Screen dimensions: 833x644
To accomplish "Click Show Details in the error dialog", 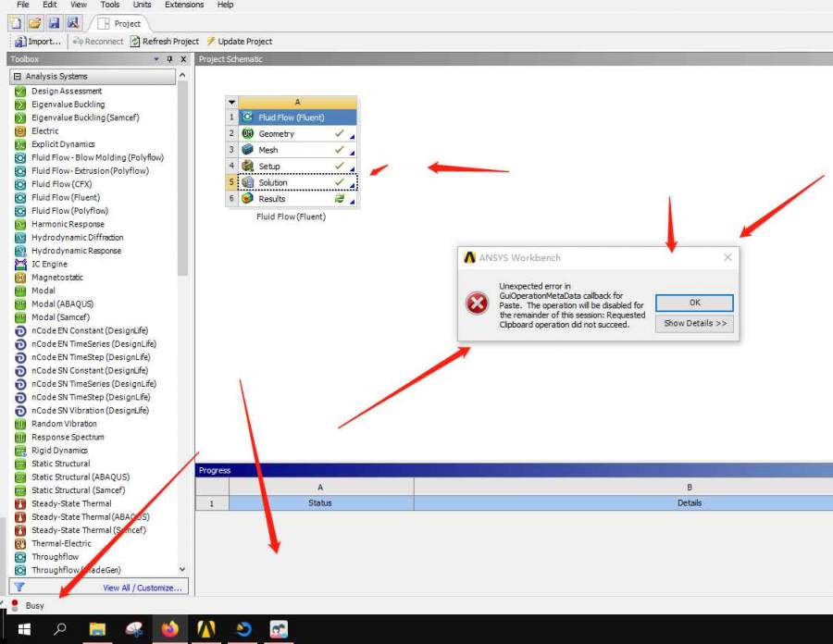I will [694, 324].
